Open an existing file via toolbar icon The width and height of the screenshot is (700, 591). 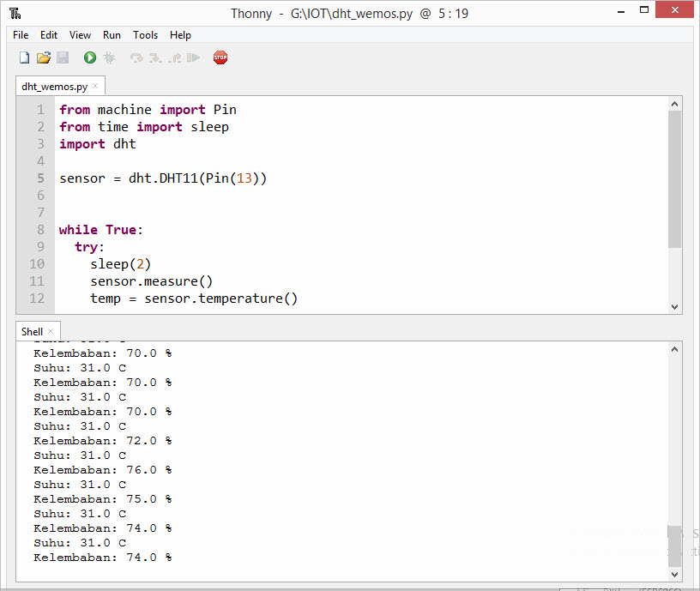point(43,57)
